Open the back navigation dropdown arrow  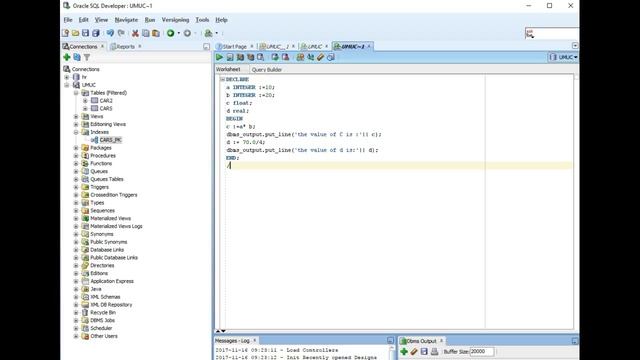(178, 33)
